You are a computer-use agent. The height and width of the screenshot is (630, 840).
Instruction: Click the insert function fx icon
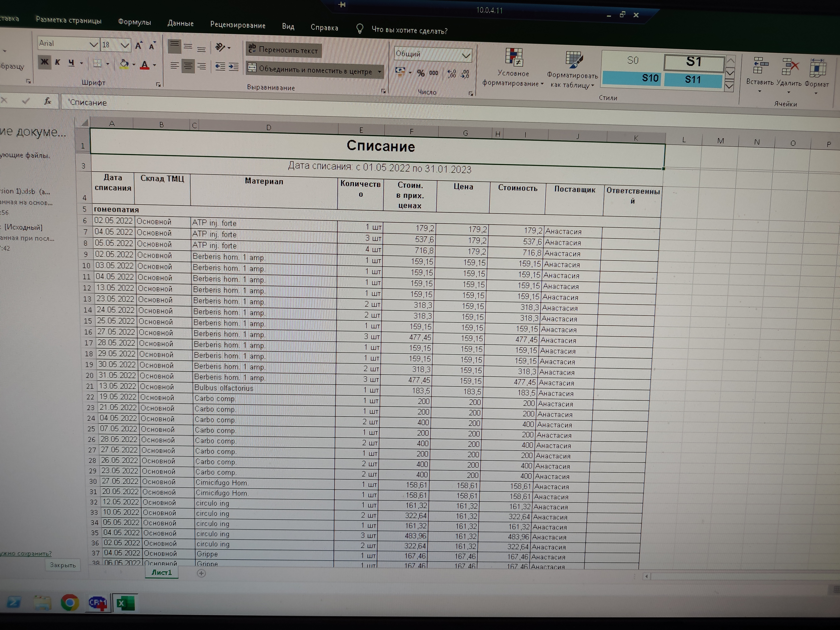click(47, 101)
